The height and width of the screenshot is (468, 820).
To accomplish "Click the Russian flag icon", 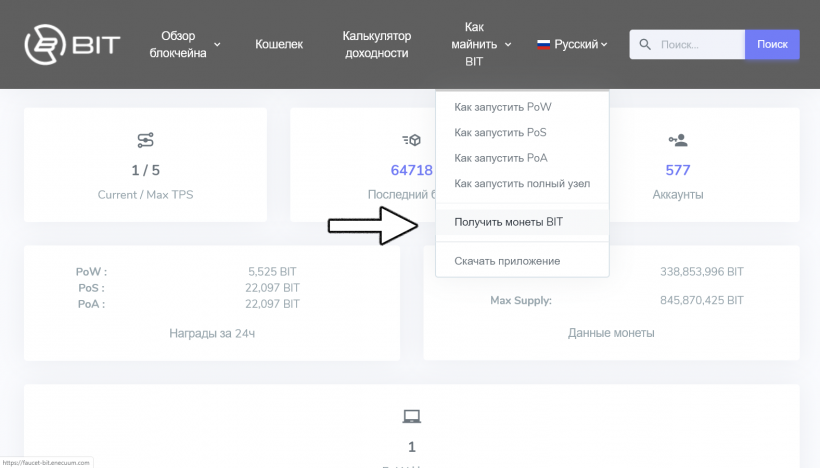I will point(543,44).
